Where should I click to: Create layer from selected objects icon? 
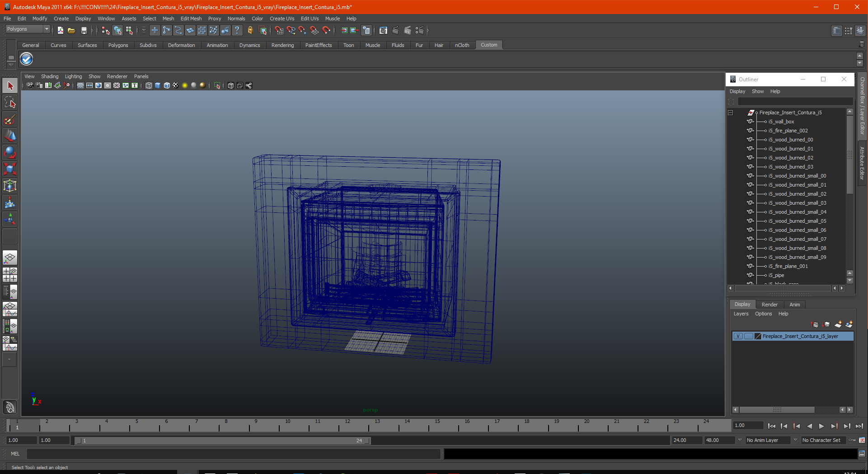(x=849, y=324)
